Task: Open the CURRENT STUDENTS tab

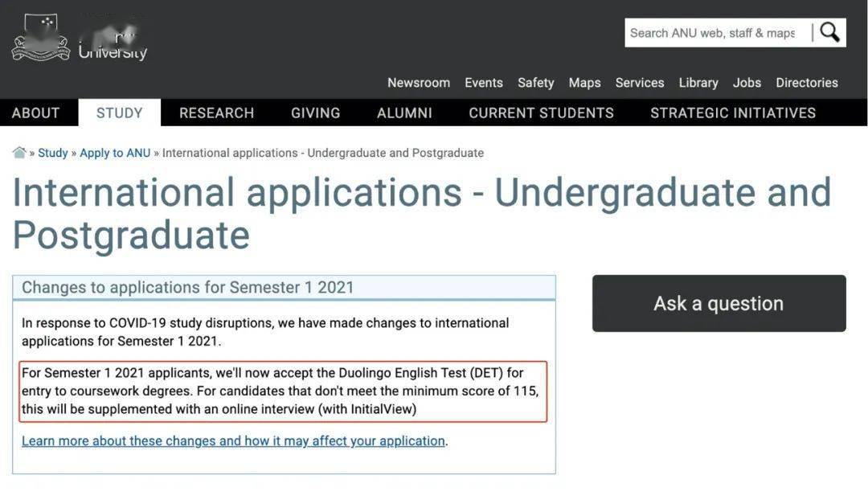Action: (542, 113)
